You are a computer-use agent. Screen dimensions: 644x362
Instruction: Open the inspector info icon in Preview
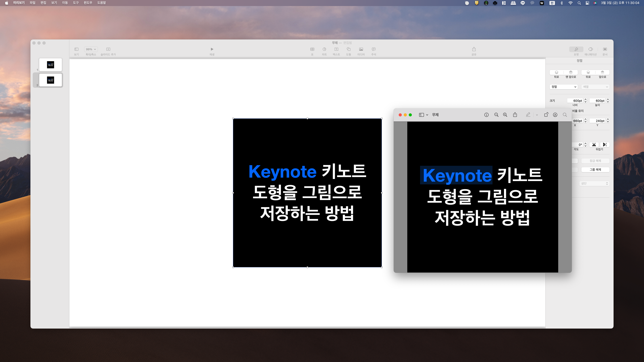[486, 115]
